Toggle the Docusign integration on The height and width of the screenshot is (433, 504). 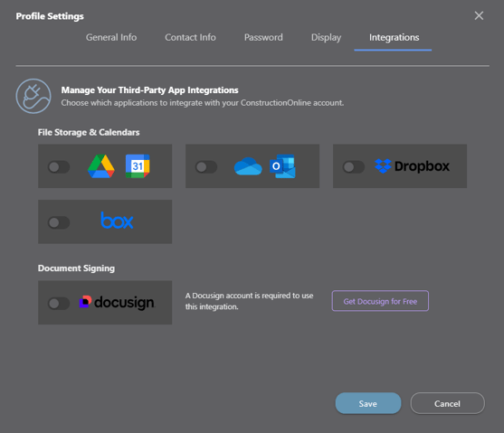tap(59, 304)
